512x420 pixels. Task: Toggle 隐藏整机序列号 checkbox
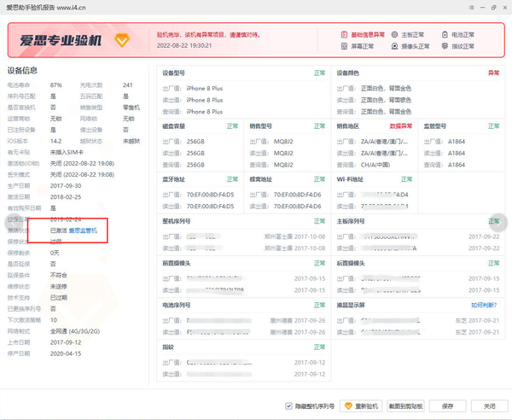click(288, 406)
